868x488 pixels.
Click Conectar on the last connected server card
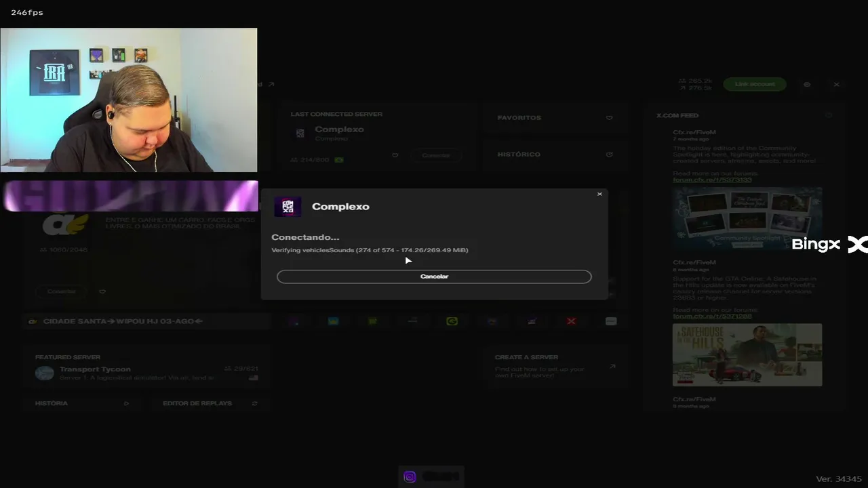(x=436, y=155)
